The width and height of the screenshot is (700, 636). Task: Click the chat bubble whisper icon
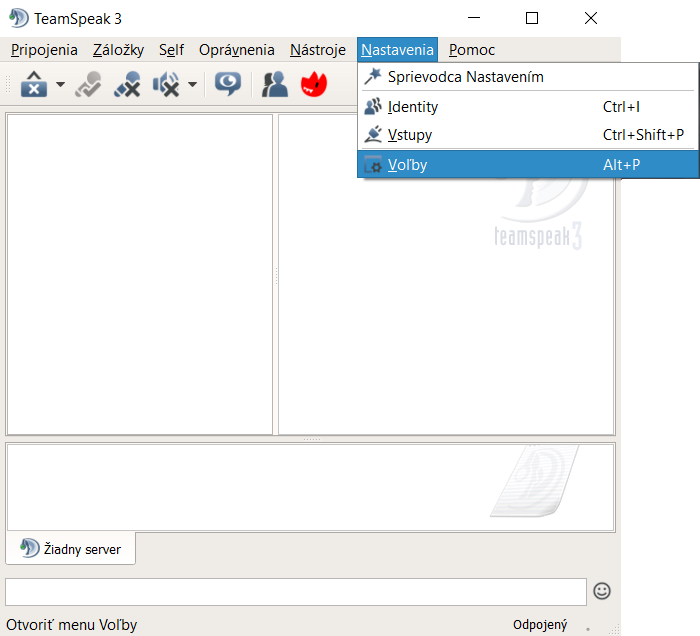(228, 84)
